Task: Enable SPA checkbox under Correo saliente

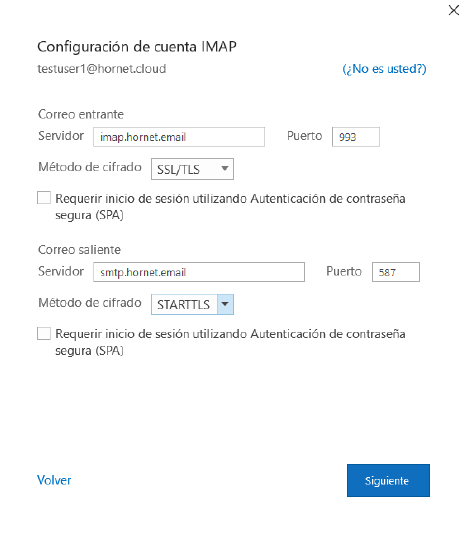Action: [44, 333]
